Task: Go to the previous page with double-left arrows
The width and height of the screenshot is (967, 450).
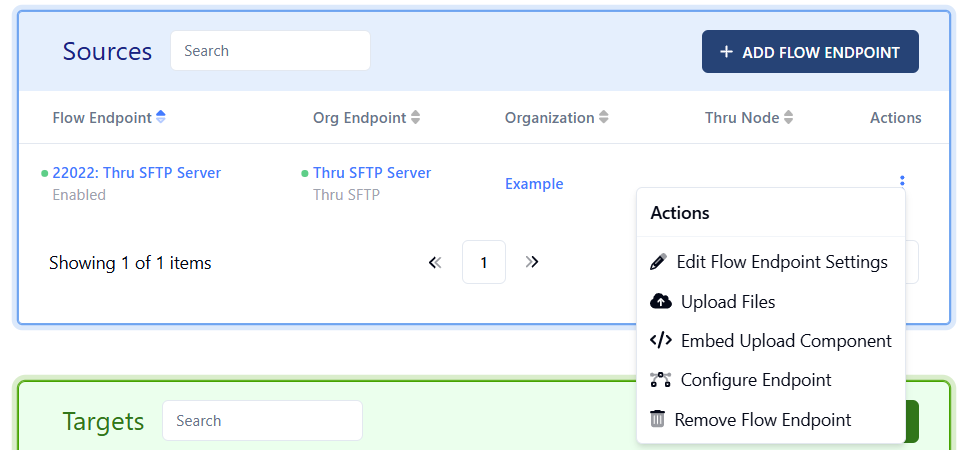Action: point(435,262)
